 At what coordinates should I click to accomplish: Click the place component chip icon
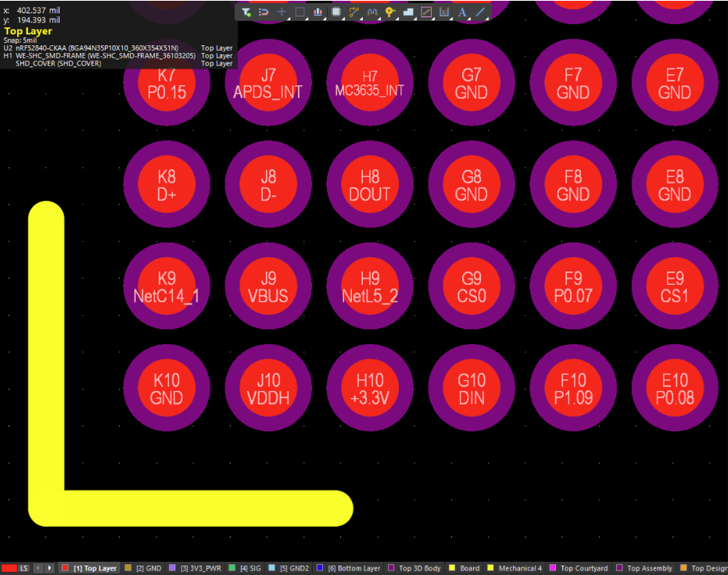[x=336, y=12]
